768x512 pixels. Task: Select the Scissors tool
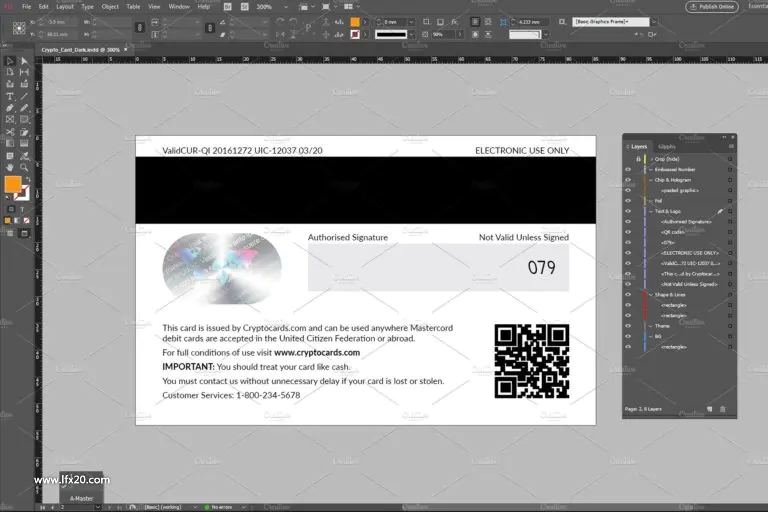[9, 132]
